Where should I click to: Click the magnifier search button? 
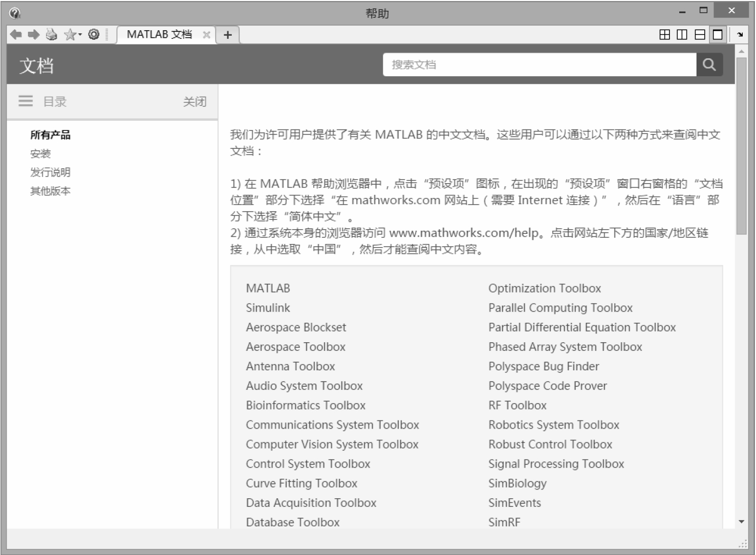pos(709,64)
